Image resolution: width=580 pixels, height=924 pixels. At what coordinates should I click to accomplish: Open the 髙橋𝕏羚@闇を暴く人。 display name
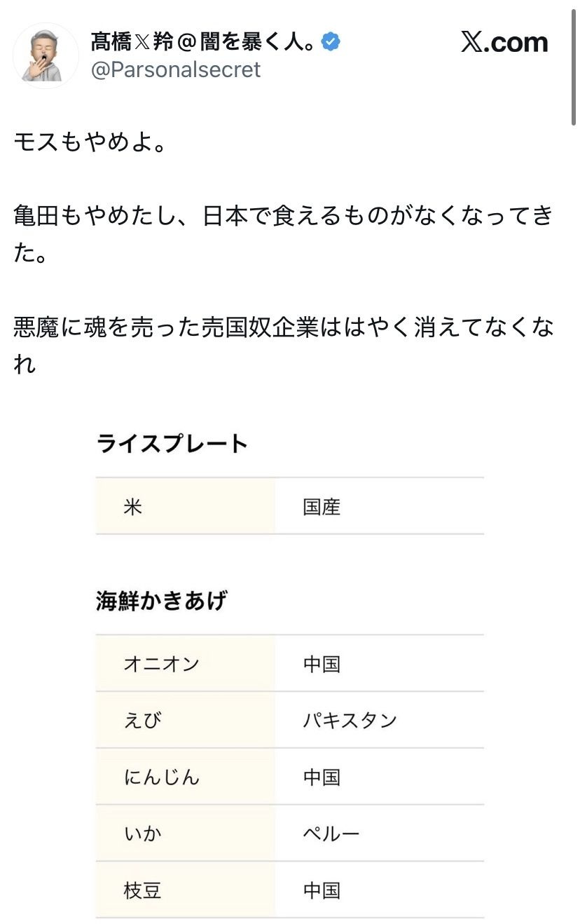(204, 43)
